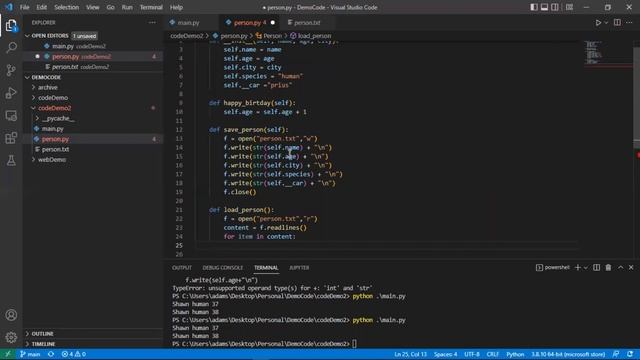This screenshot has height=360, width=640.
Task: Open Explorer views and more actions
Action: click(x=152, y=23)
